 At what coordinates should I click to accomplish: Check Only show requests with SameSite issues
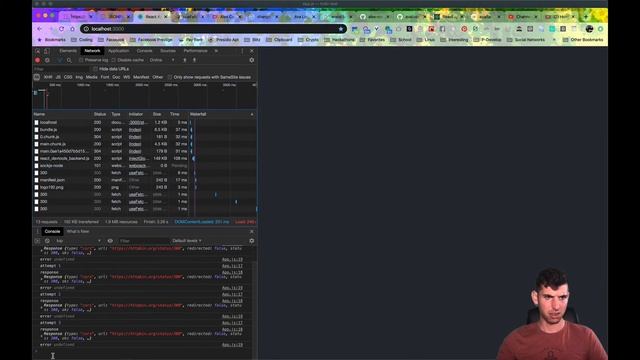(x=170, y=77)
